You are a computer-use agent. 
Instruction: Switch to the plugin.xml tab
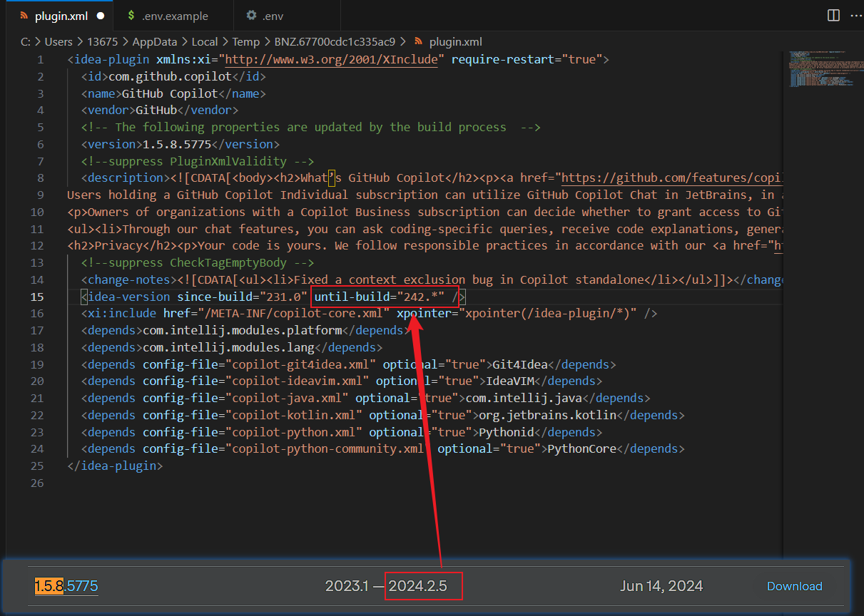(x=61, y=15)
